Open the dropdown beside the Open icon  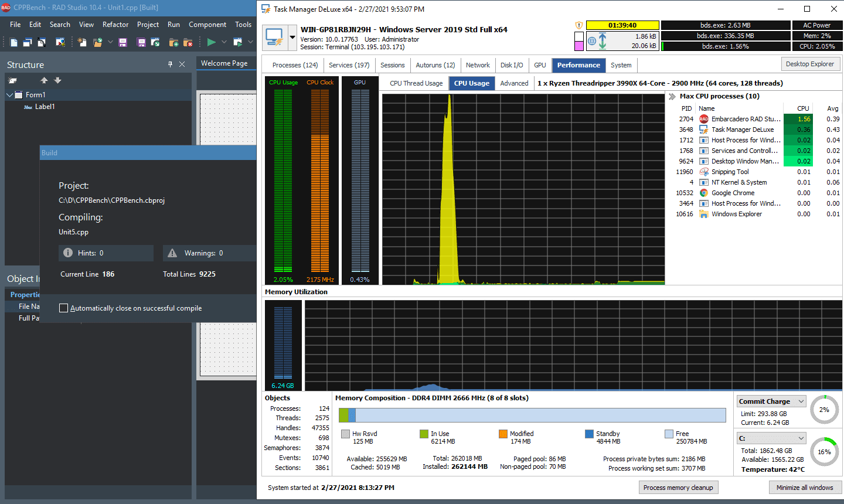point(110,42)
